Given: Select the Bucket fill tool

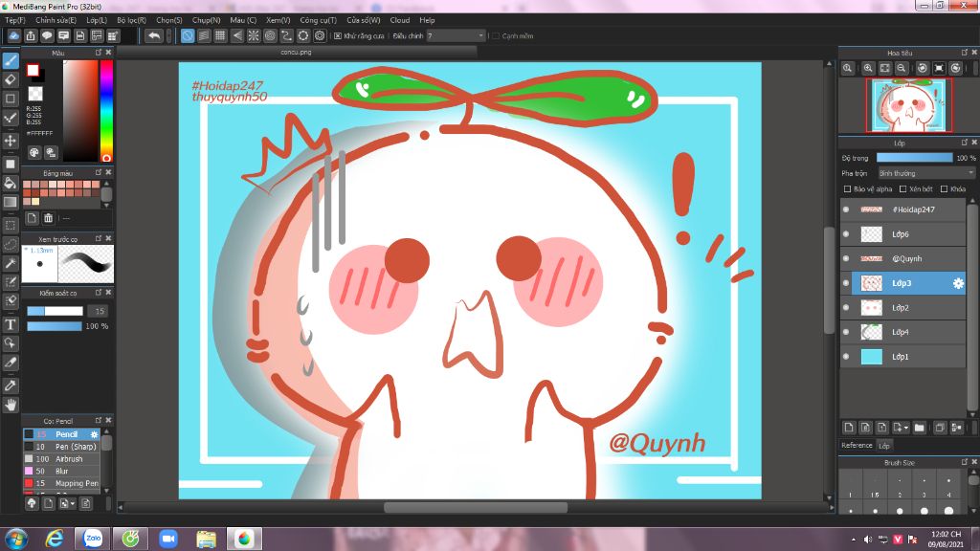Looking at the screenshot, I should click(11, 183).
